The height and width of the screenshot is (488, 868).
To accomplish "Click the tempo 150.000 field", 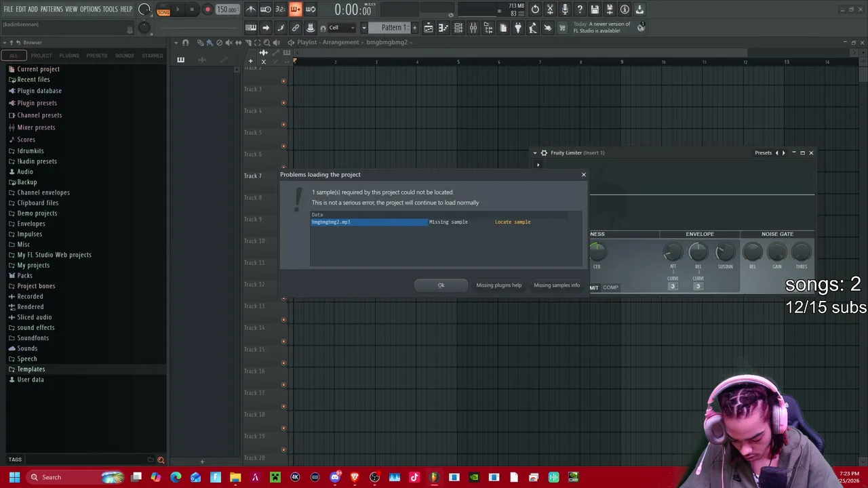I will pos(227,9).
